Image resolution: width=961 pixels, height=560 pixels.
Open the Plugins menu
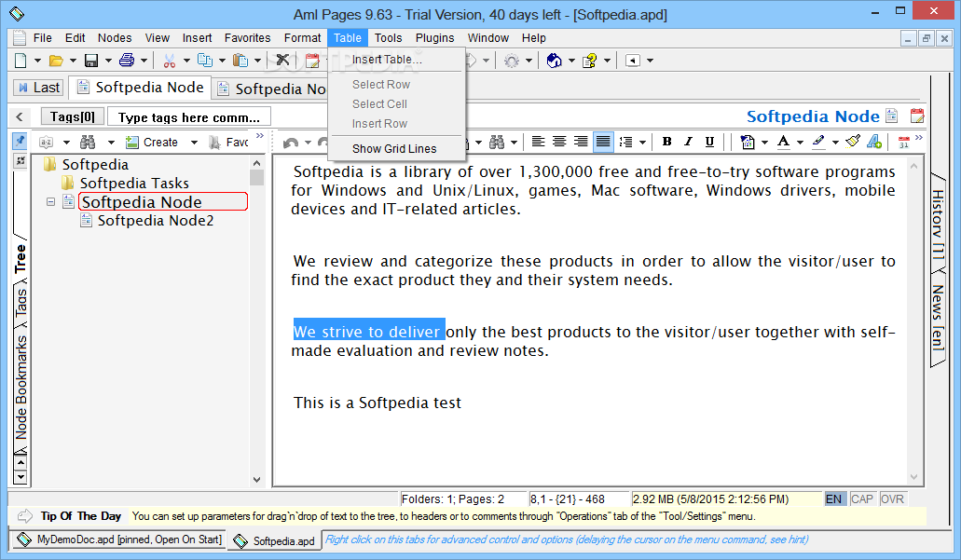435,38
